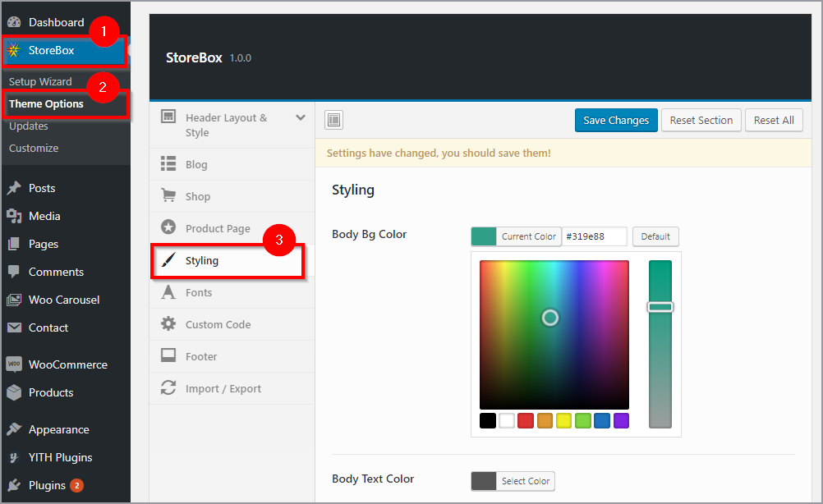Open the Body Text Color Select Color picker

coord(513,481)
